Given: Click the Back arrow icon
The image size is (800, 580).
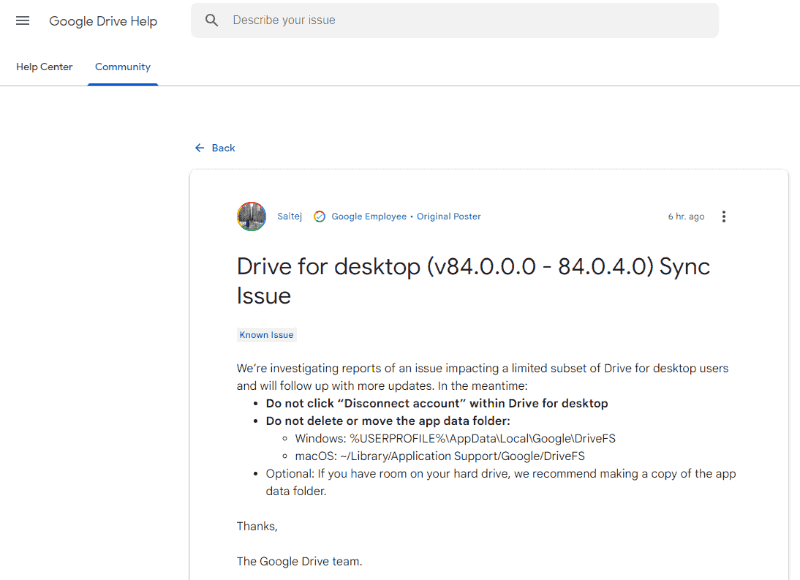Looking at the screenshot, I should (x=200, y=148).
